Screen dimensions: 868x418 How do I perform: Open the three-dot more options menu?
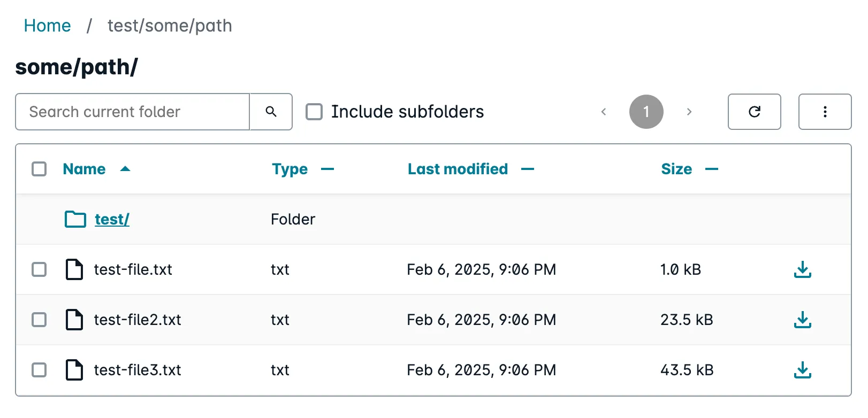click(825, 112)
